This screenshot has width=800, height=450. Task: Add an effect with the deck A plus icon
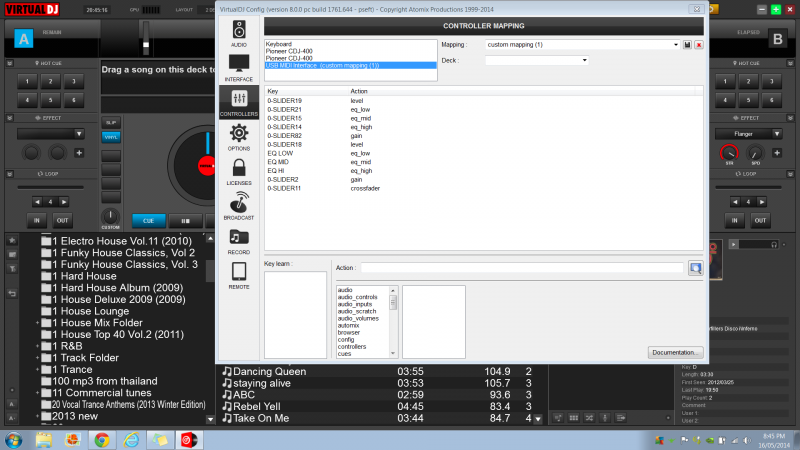tap(79, 153)
